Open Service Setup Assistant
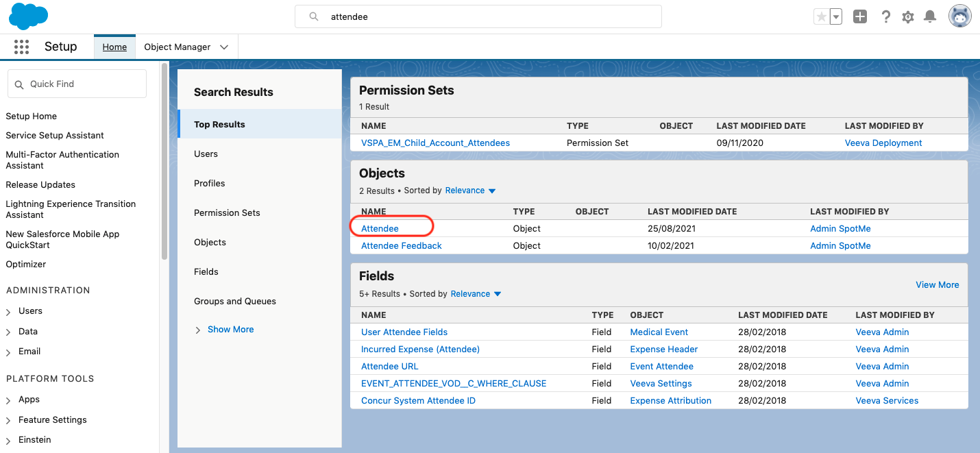 tap(55, 135)
